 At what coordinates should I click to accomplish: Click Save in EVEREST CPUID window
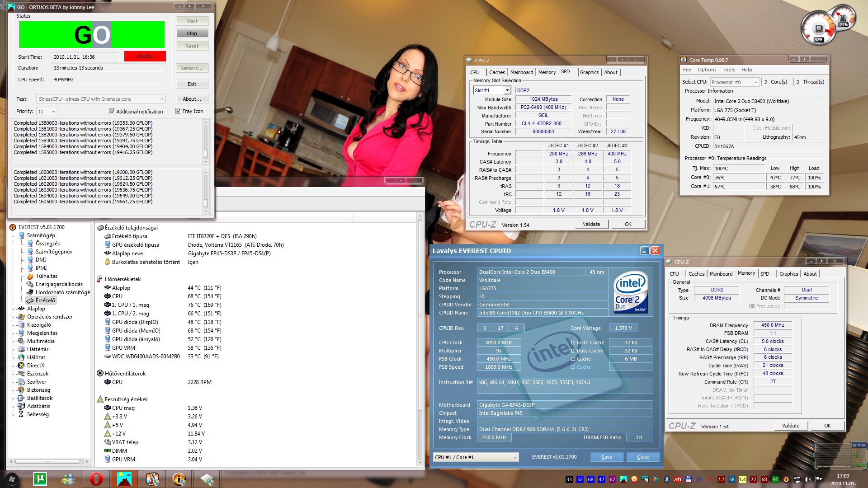click(607, 457)
